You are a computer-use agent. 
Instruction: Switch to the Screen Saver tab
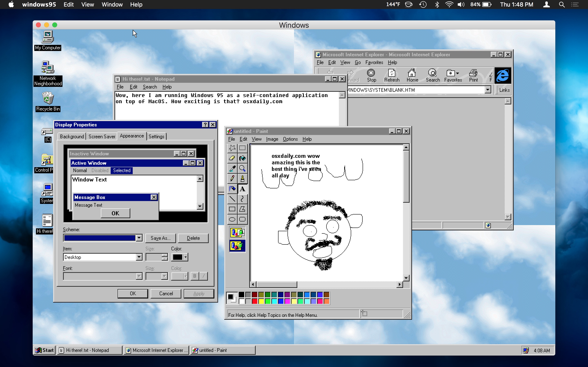[102, 136]
